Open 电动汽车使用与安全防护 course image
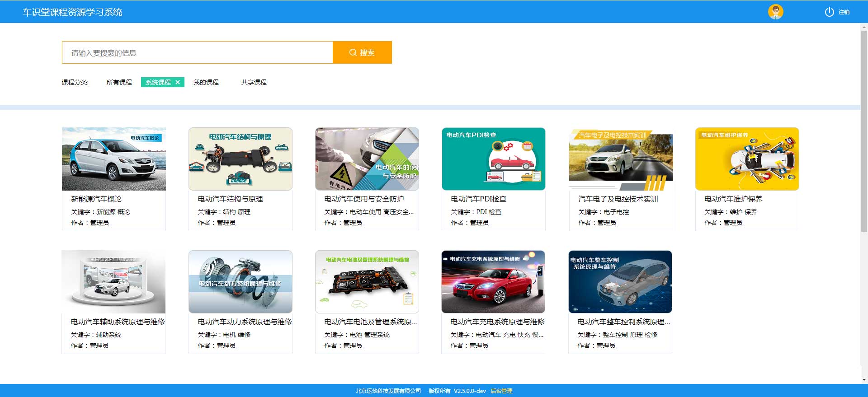Viewport: 868px width, 397px height. pyautogui.click(x=367, y=159)
